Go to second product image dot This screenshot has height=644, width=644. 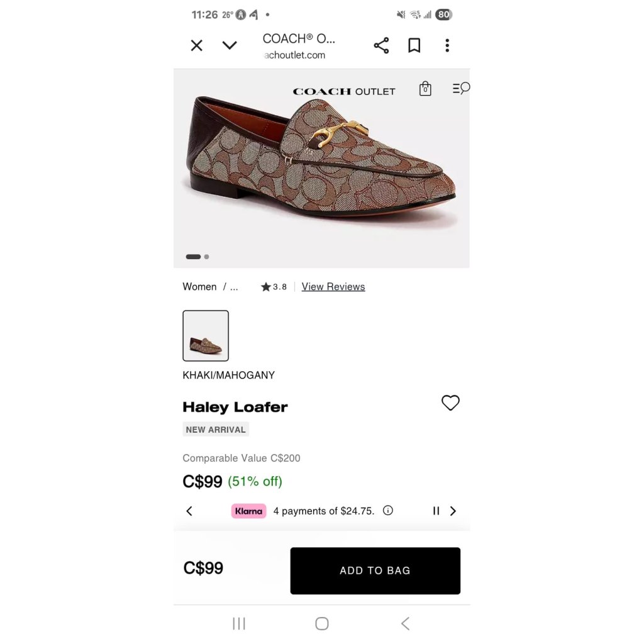[206, 257]
